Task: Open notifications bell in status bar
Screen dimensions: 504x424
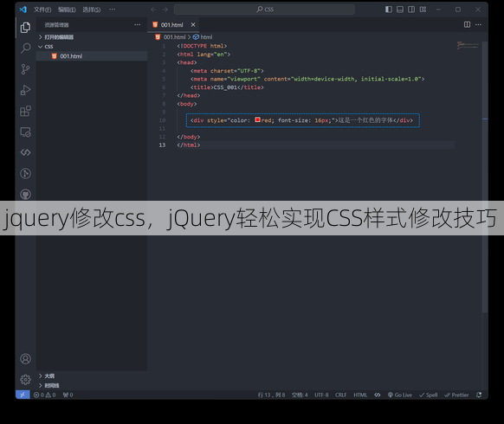Action: tap(479, 395)
